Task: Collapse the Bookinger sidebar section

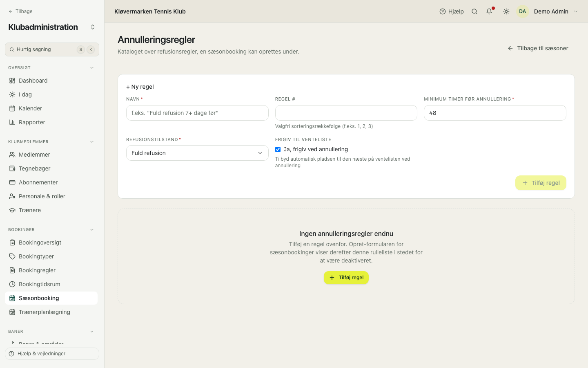Action: [x=92, y=230]
